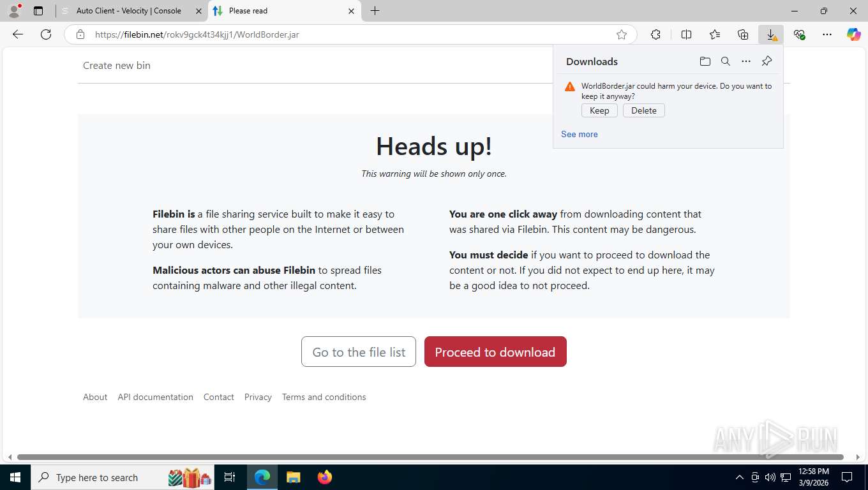Viewport: 868px width, 490px height.
Task: Open downloads folder icon
Action: coord(705,61)
